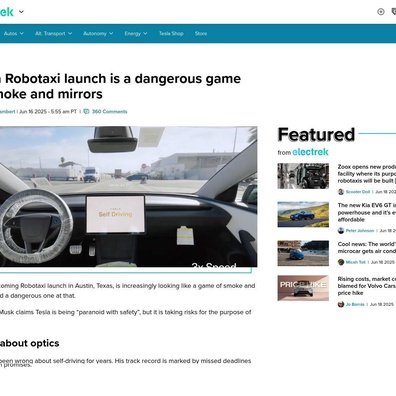
Task: Read the Cool news microcar article
Action: [367, 248]
